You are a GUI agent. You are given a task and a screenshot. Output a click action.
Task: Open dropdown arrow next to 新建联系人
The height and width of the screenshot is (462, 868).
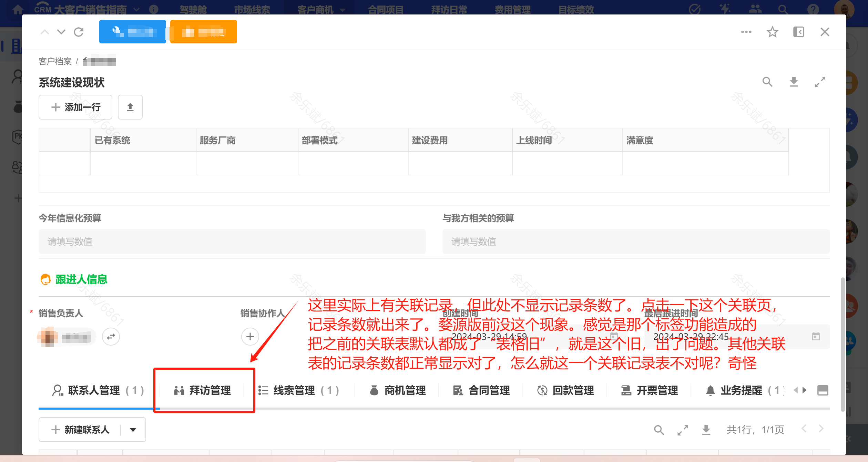pos(133,430)
